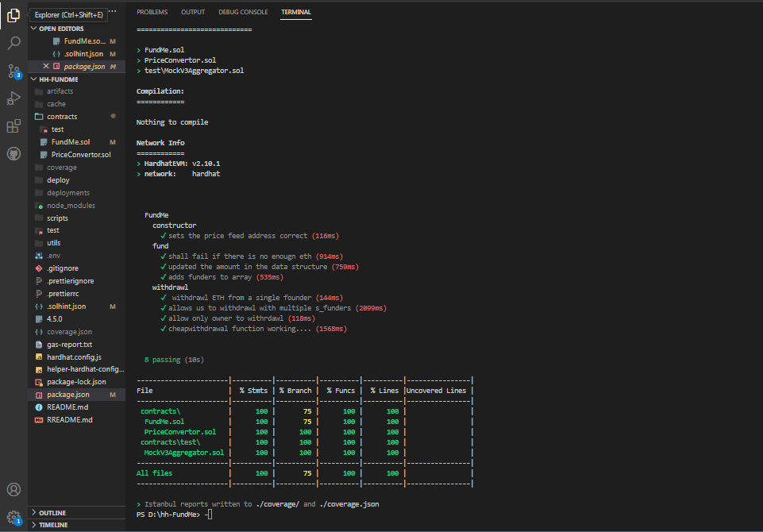Open the Explorer view in activity bar

point(13,16)
